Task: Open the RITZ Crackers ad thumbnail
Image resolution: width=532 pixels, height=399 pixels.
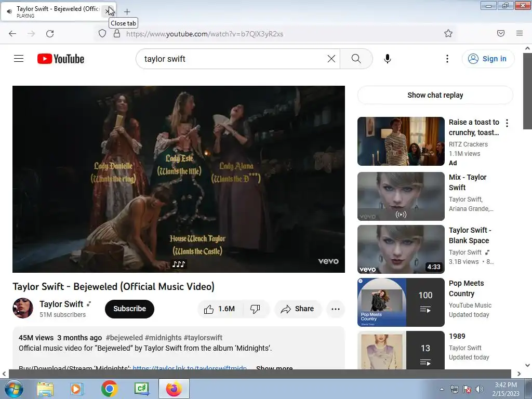Action: (401, 141)
